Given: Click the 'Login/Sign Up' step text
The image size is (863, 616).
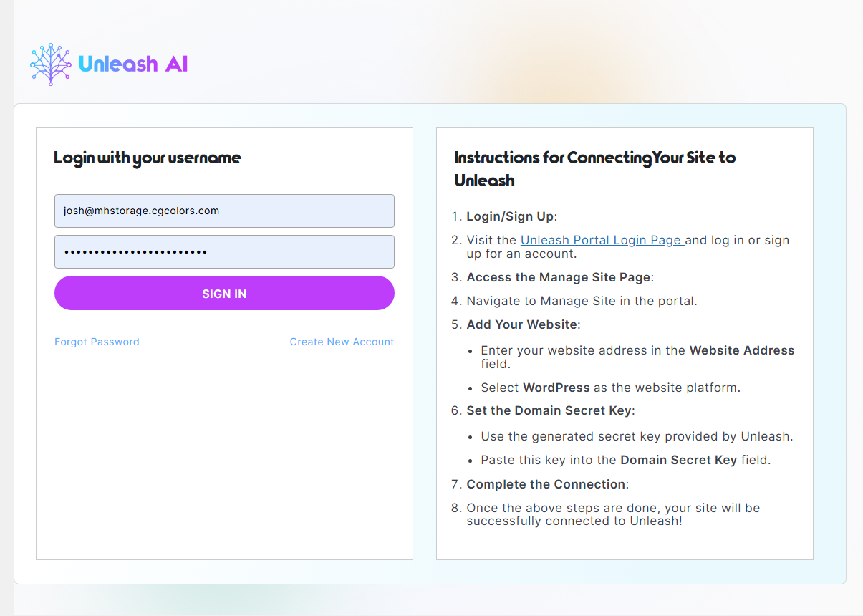Looking at the screenshot, I should click(x=511, y=216).
